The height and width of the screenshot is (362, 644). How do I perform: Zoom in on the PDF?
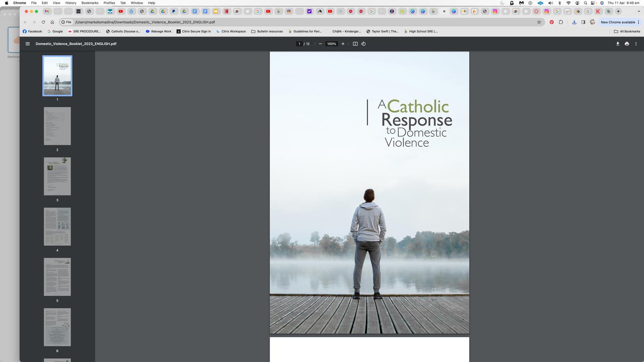pos(343,44)
